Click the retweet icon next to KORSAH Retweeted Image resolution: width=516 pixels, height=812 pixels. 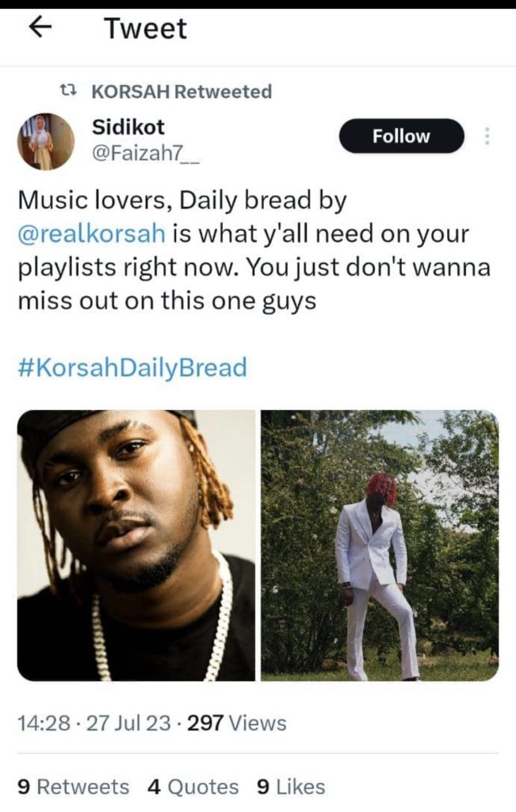[x=68, y=91]
